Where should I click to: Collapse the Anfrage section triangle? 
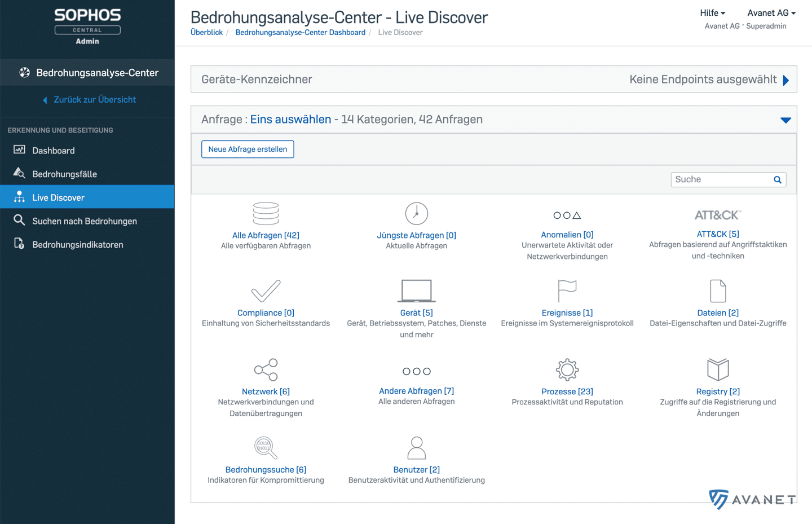(785, 120)
